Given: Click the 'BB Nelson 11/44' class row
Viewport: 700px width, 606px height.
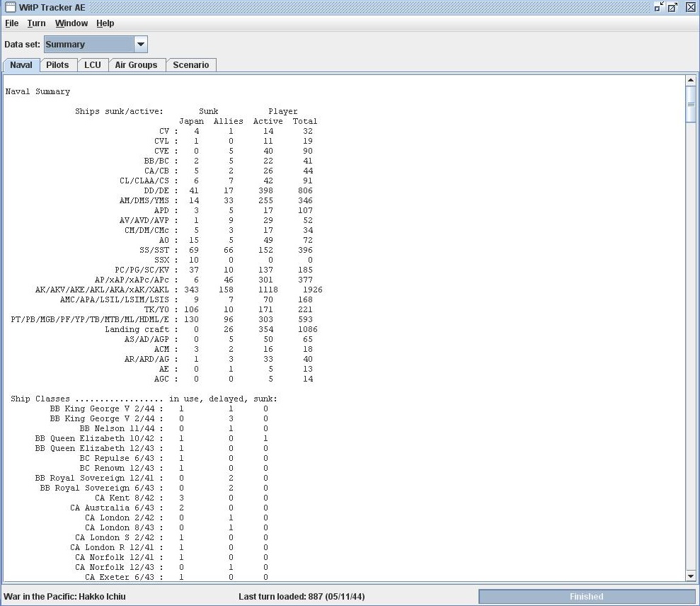Looking at the screenshot, I should pyautogui.click(x=174, y=429).
